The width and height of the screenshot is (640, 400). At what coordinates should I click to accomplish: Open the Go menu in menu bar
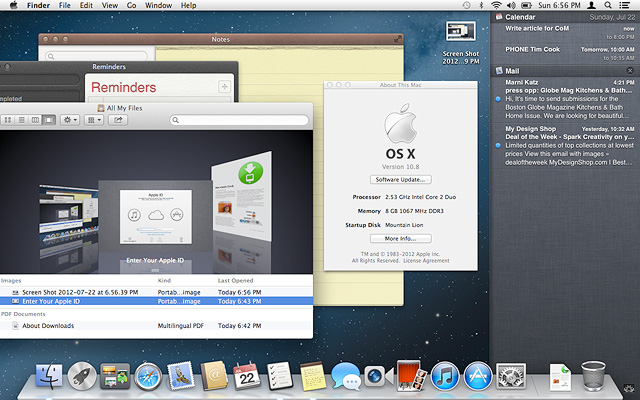point(131,6)
